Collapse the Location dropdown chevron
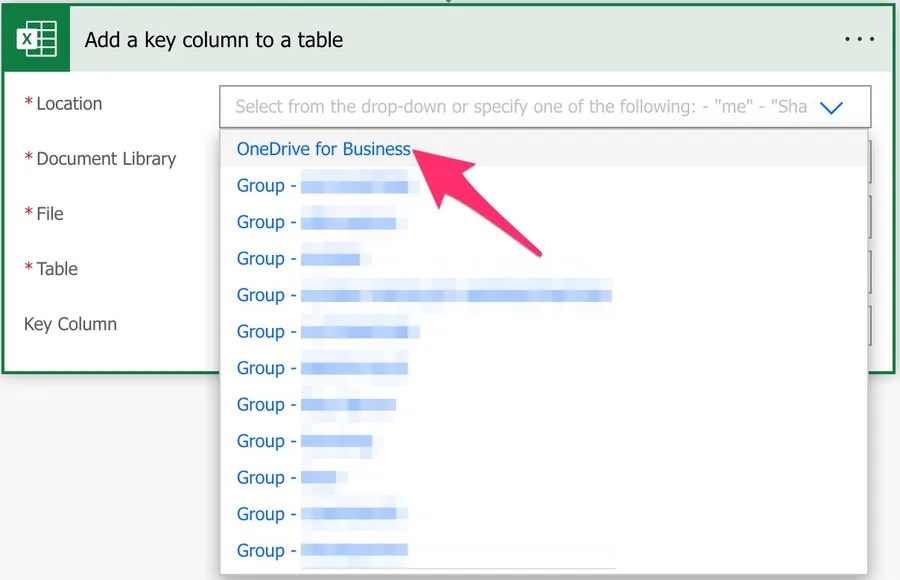The image size is (900, 580). pyautogui.click(x=831, y=108)
